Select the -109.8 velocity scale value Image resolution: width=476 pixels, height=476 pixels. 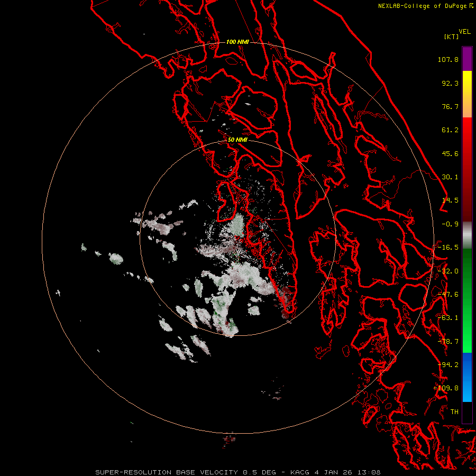pyautogui.click(x=446, y=388)
